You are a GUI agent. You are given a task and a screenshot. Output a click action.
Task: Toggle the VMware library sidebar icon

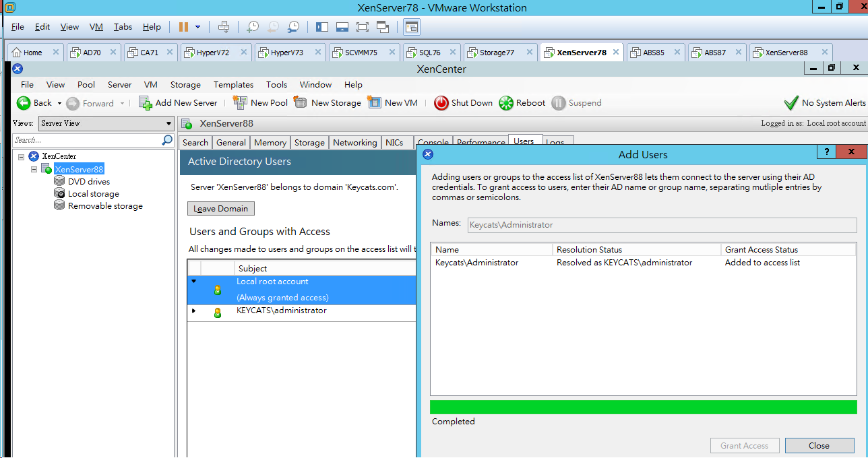pyautogui.click(x=321, y=27)
